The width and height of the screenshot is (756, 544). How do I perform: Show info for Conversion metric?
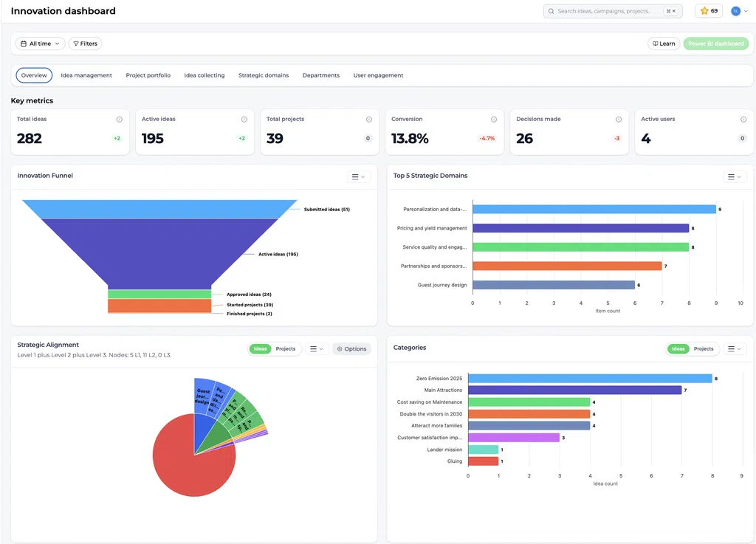pos(494,120)
